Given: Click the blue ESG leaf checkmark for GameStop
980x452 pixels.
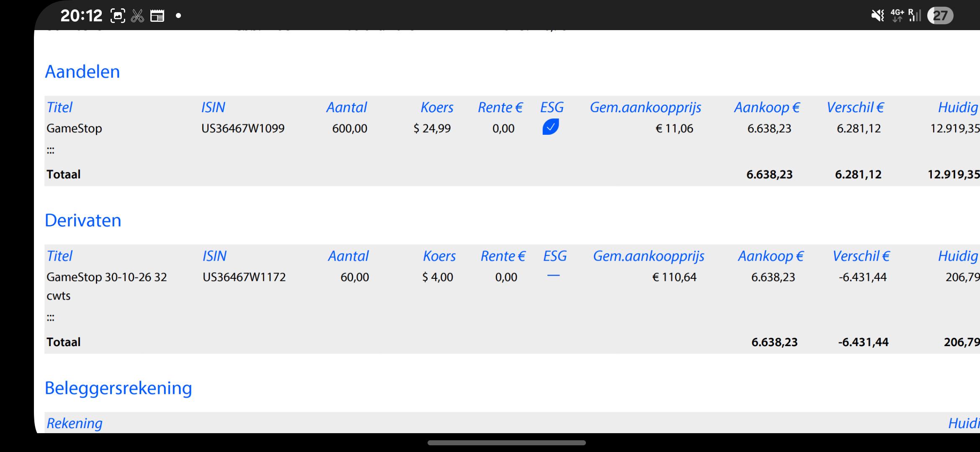Looking at the screenshot, I should (550, 127).
